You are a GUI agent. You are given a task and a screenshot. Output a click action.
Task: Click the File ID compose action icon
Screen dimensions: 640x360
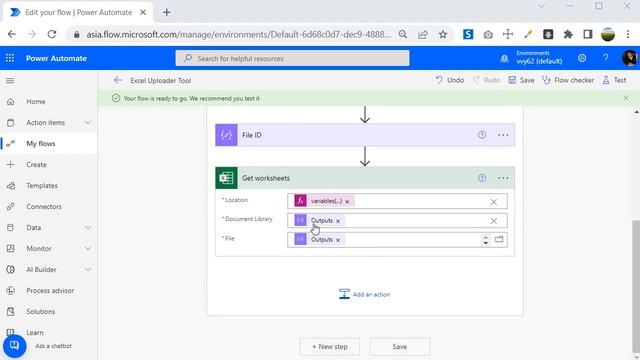coord(226,135)
